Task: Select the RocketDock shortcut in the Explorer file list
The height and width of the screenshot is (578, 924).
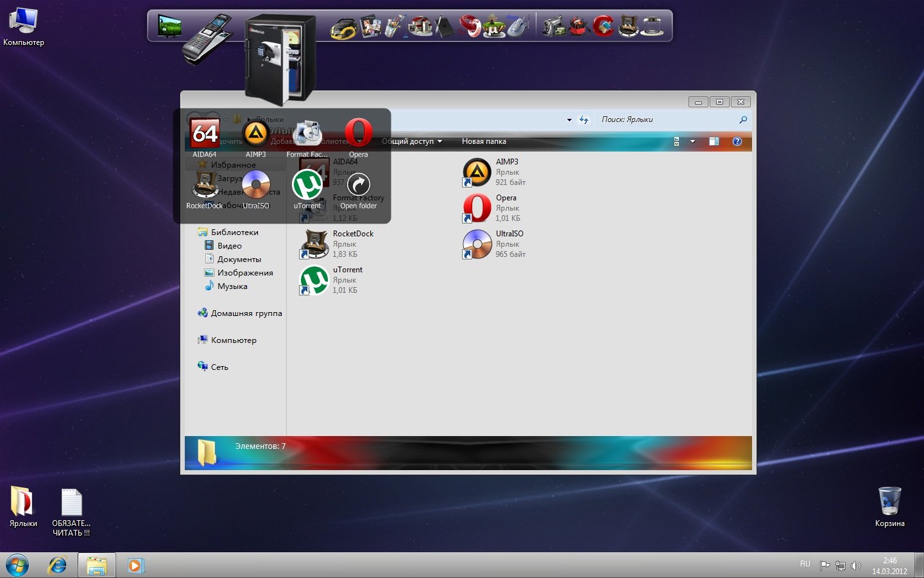Action: (338, 244)
